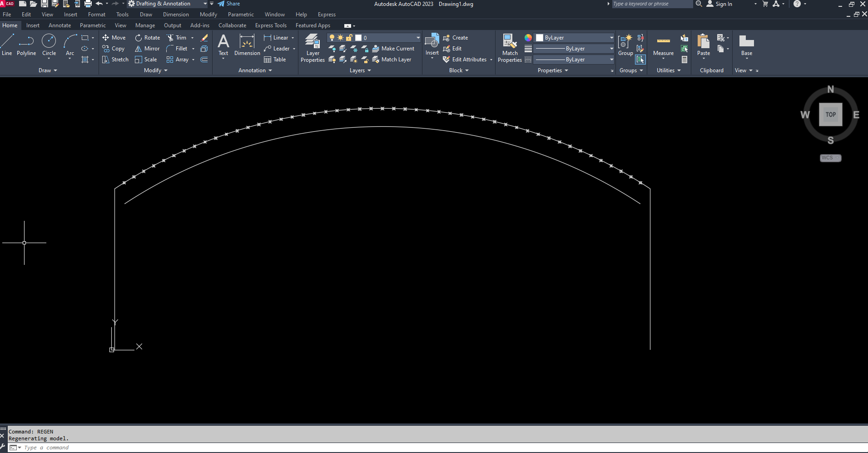Image resolution: width=868 pixels, height=453 pixels.
Task: Activate the Fillet command
Action: (177, 49)
